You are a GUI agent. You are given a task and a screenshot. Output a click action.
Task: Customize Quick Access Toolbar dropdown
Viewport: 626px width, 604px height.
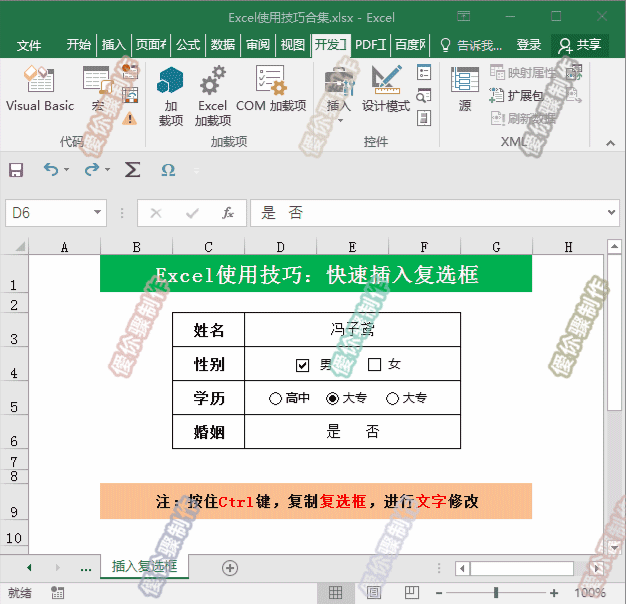[196, 170]
